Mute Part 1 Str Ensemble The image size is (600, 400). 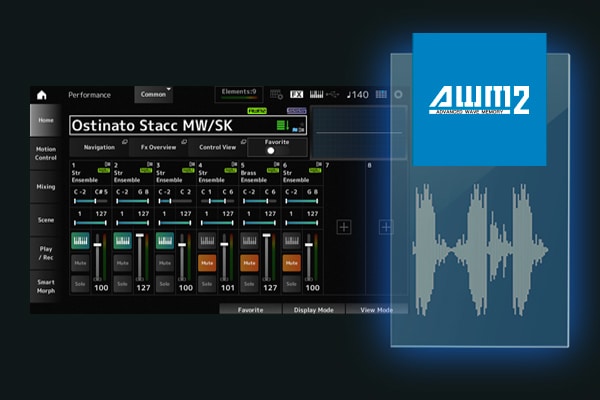click(x=79, y=265)
